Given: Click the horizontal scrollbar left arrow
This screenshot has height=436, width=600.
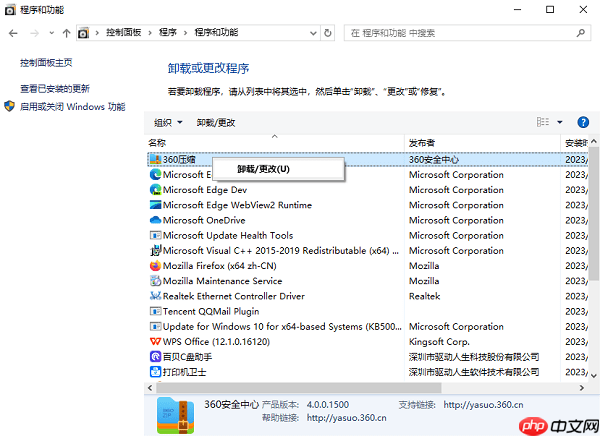Looking at the screenshot, I should pos(150,388).
